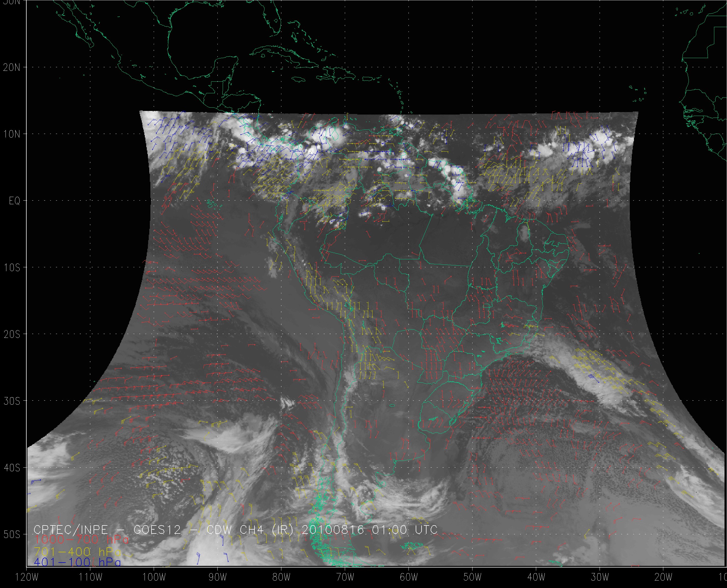Click the 20W longitude axis label
The height and width of the screenshot is (588, 727).
point(664,577)
